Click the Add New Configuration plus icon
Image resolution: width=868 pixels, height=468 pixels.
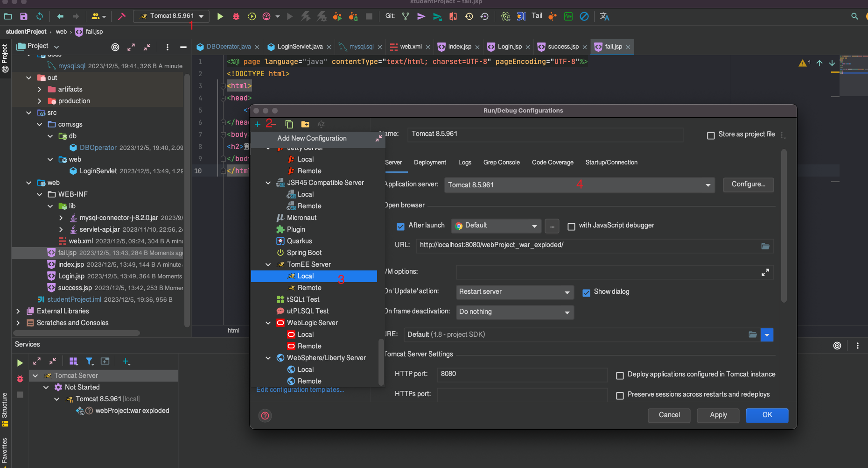pyautogui.click(x=258, y=124)
